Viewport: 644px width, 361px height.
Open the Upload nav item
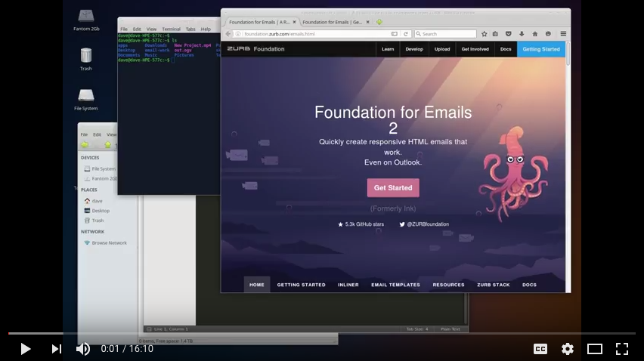click(x=442, y=49)
